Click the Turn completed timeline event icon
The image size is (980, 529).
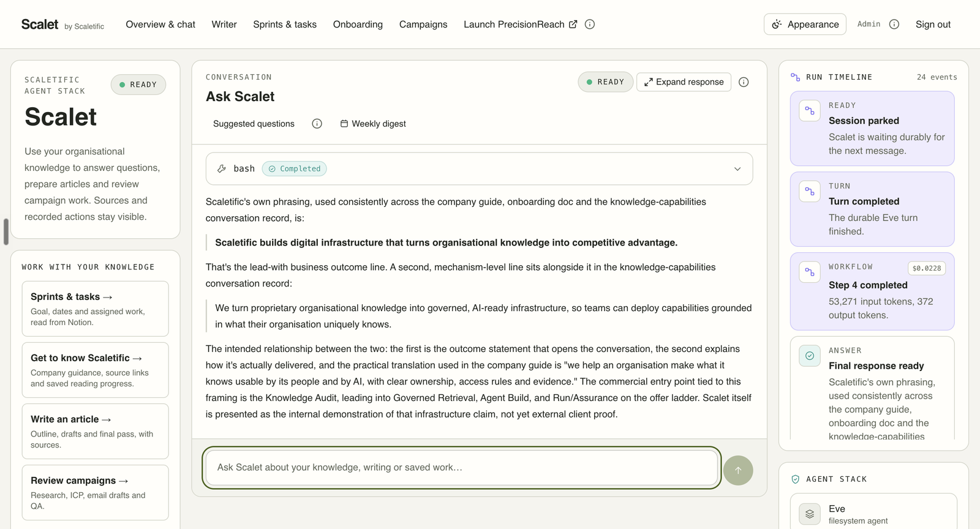click(x=810, y=192)
